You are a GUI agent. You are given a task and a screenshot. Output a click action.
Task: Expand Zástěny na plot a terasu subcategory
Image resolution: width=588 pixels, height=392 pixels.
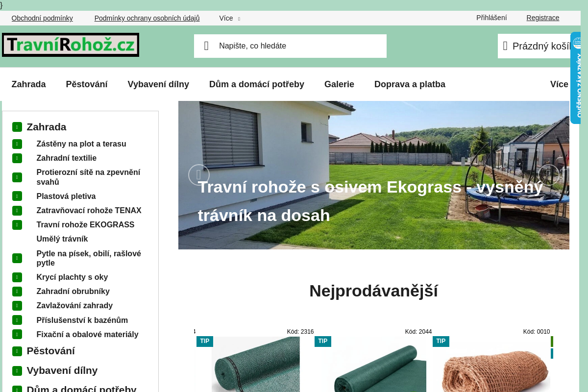click(x=17, y=144)
